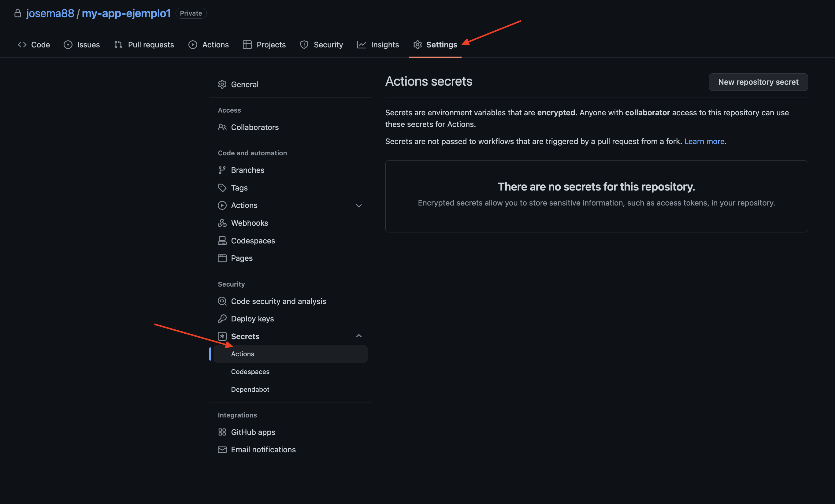Click the GitHub apps grid icon

coord(222,432)
